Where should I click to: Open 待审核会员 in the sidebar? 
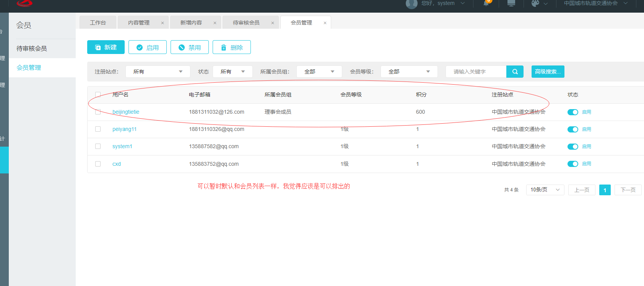coord(32,49)
